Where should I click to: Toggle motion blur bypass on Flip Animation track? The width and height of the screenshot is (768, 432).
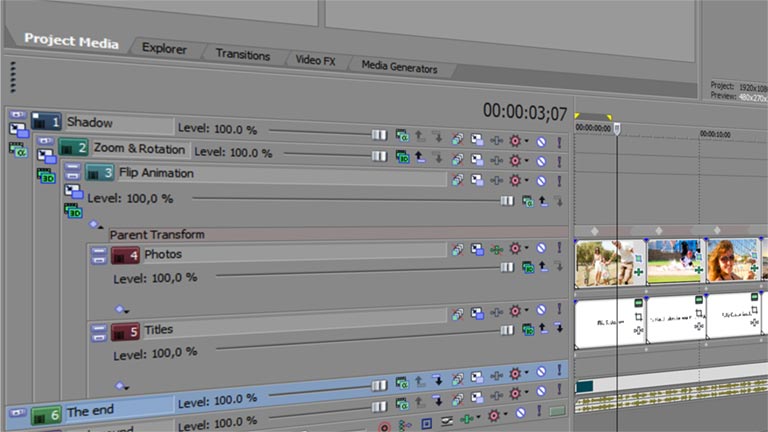[x=457, y=180]
